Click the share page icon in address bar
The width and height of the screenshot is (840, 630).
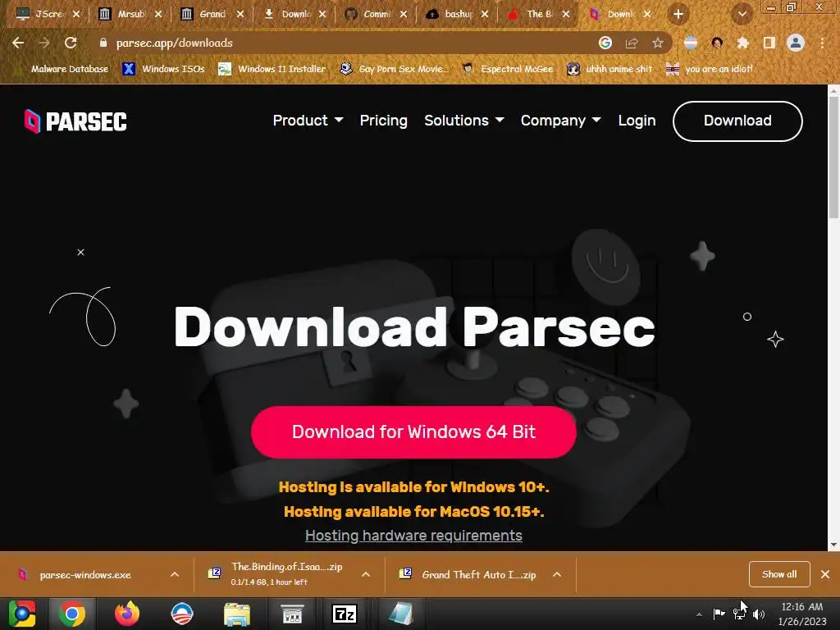click(632, 43)
